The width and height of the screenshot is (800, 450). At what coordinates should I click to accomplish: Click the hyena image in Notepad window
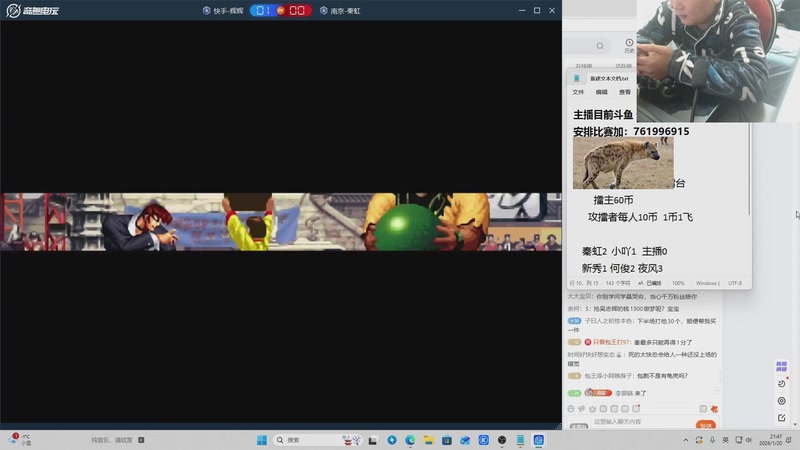[623, 163]
